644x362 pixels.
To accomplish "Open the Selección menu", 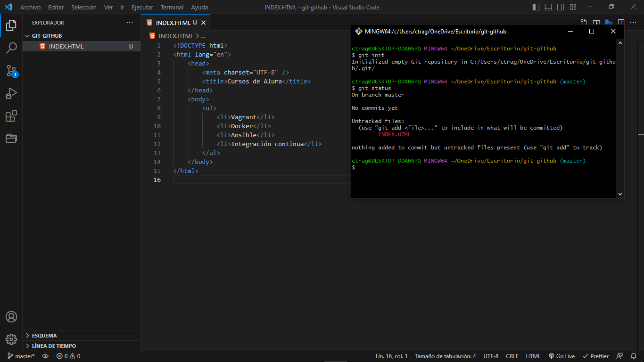I will pyautogui.click(x=84, y=7).
